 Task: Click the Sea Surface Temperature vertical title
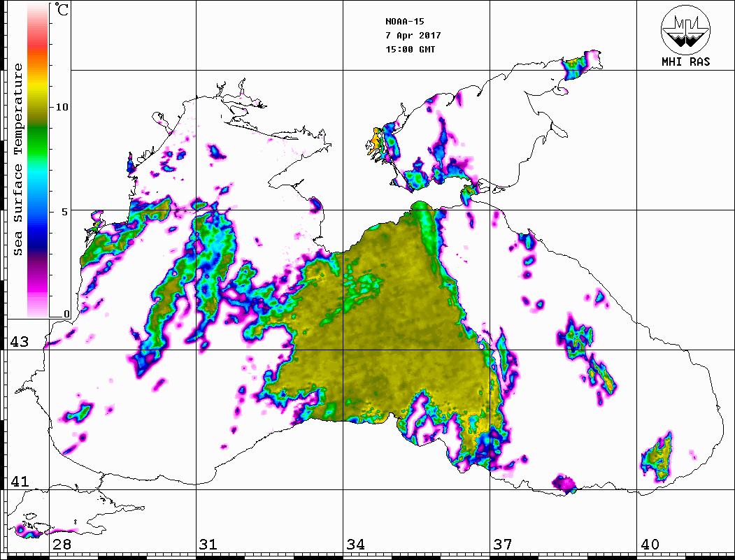(17, 160)
